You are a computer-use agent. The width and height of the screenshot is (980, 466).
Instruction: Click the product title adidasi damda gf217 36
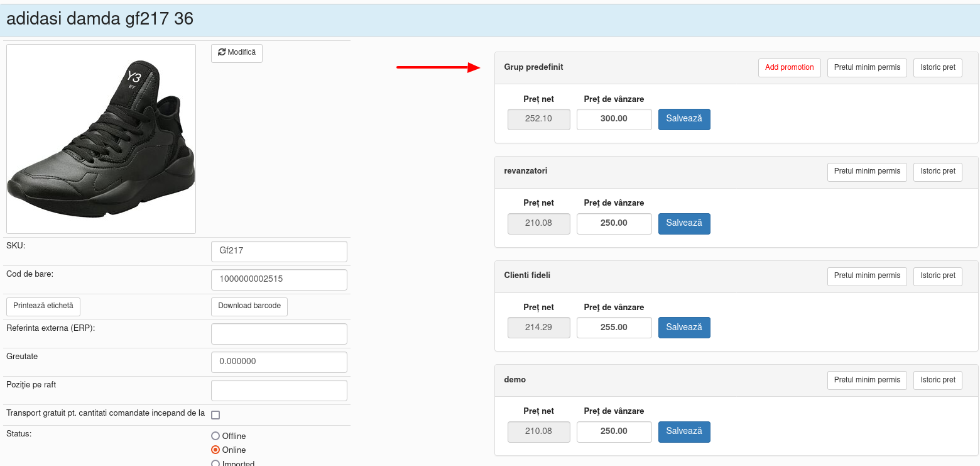(100, 19)
